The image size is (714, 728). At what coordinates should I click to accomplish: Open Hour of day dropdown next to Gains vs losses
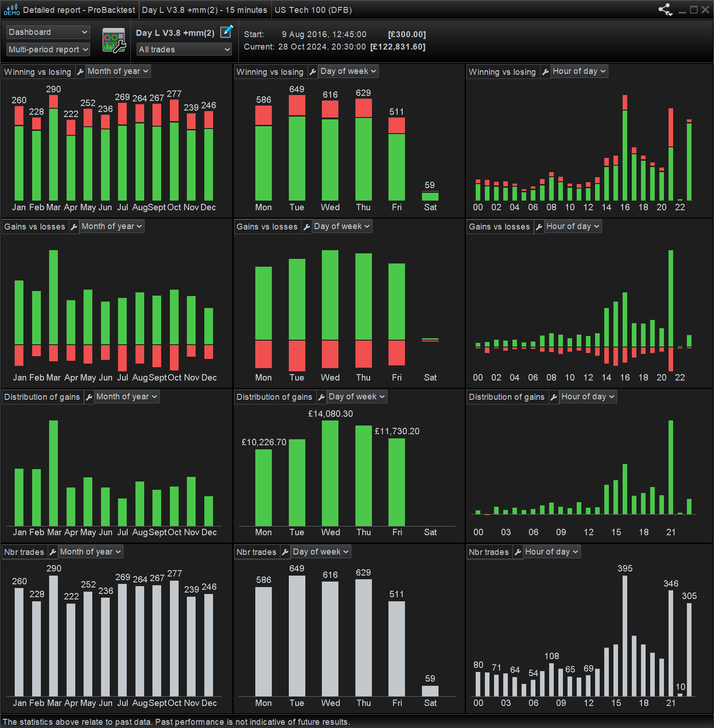pyautogui.click(x=573, y=226)
